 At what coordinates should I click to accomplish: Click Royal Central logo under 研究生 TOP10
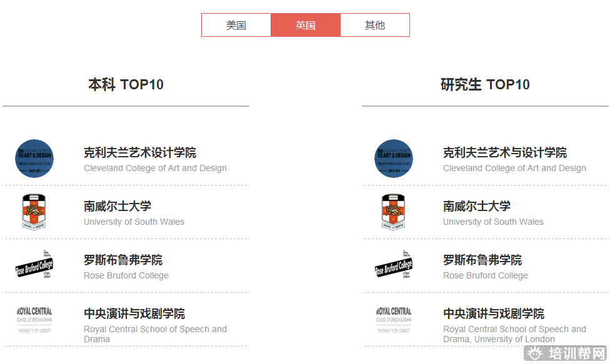[x=394, y=320]
